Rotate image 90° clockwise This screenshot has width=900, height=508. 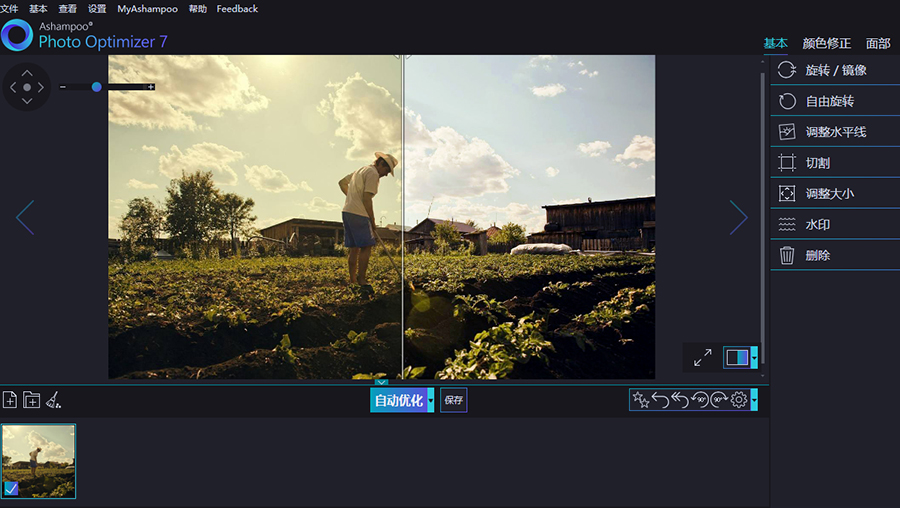(x=719, y=400)
